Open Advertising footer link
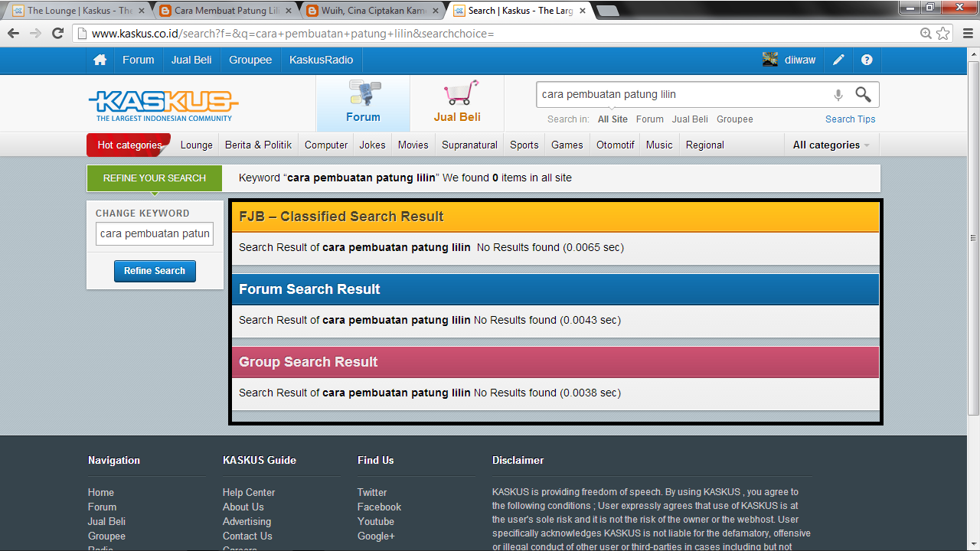The image size is (980, 551). pos(247,522)
